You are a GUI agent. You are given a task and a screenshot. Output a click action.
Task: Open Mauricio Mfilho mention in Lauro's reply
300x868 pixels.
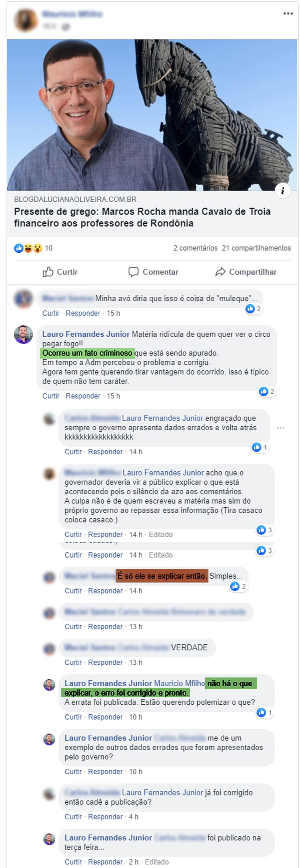coord(179,683)
